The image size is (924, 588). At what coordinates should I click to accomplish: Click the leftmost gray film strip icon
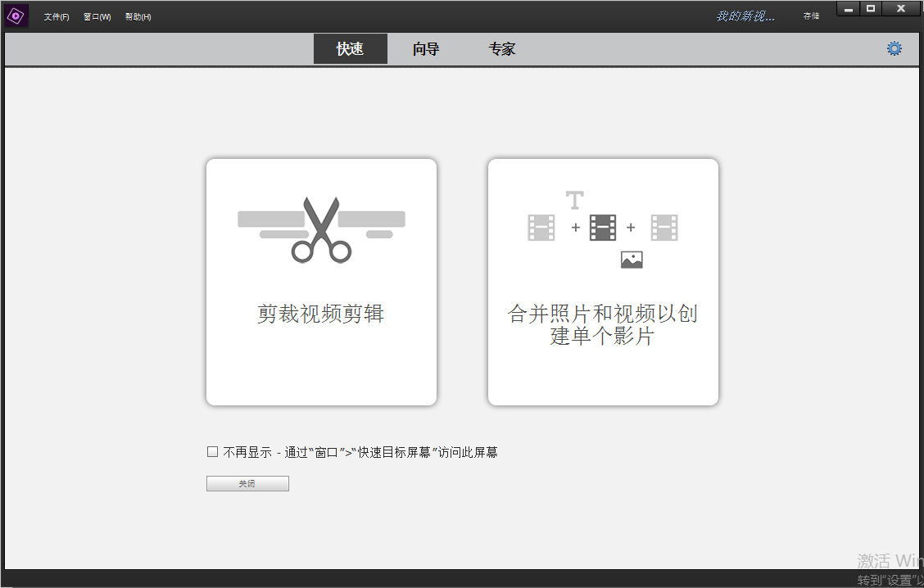541,228
